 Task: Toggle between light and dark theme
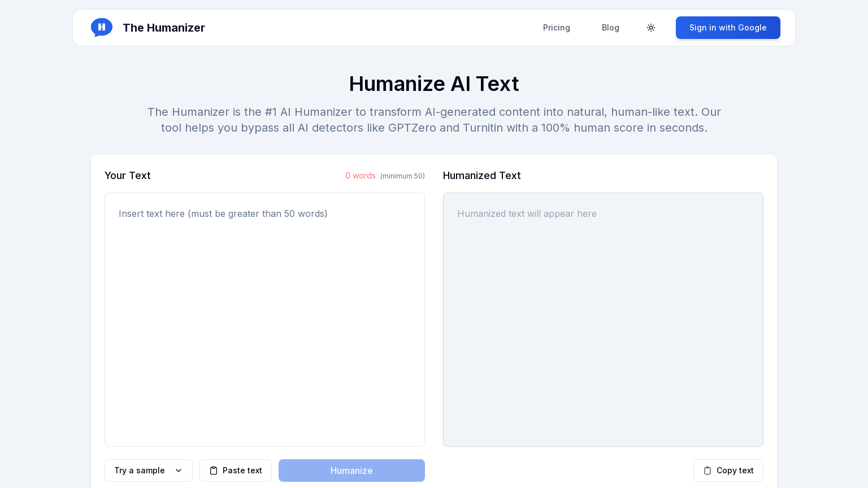click(651, 28)
